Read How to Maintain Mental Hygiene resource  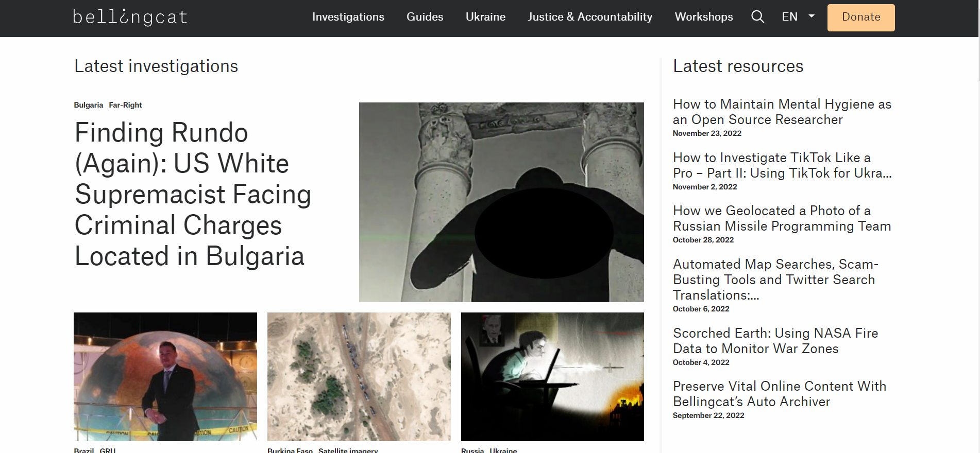point(782,112)
